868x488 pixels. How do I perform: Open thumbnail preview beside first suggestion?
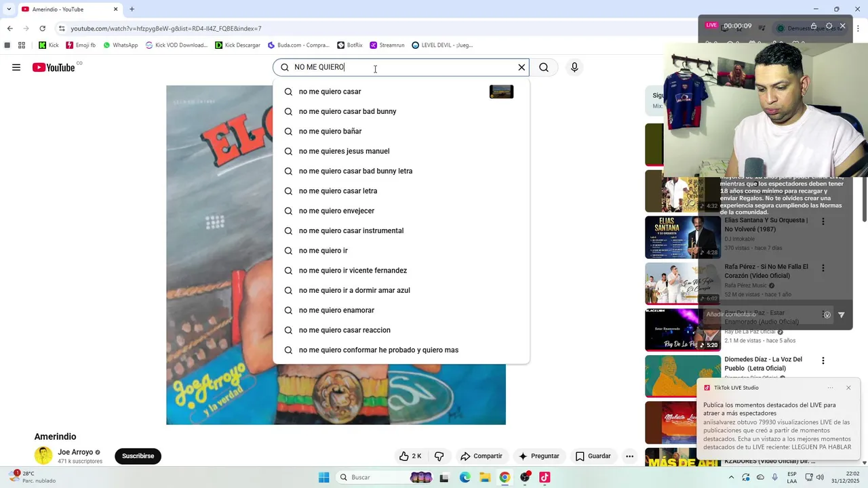pos(501,91)
